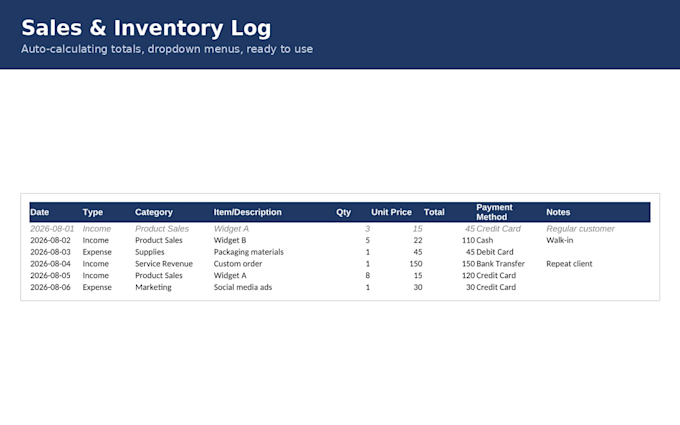This screenshot has width=680, height=425.
Task: Select "Credit Card" in the 2026-08-05 row
Action: pos(496,275)
